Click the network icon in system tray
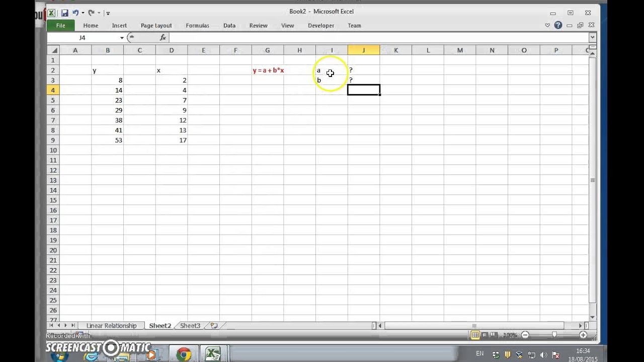The height and width of the screenshot is (362, 644). coord(531,355)
